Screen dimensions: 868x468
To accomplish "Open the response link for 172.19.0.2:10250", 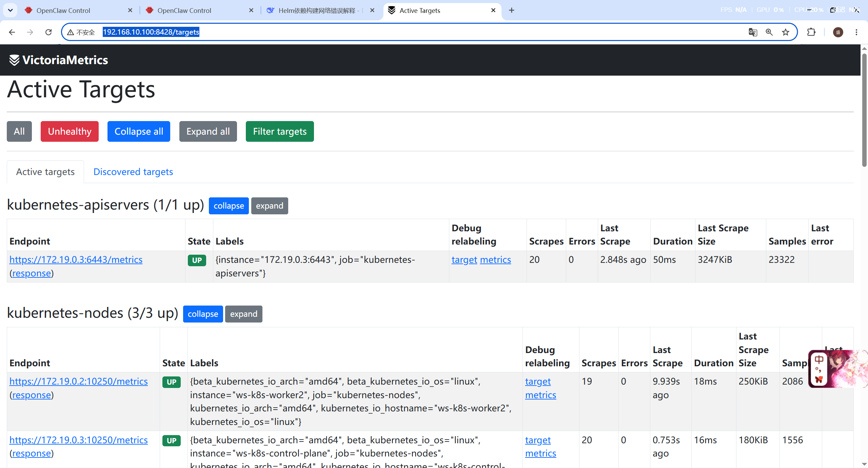I will 32,395.
